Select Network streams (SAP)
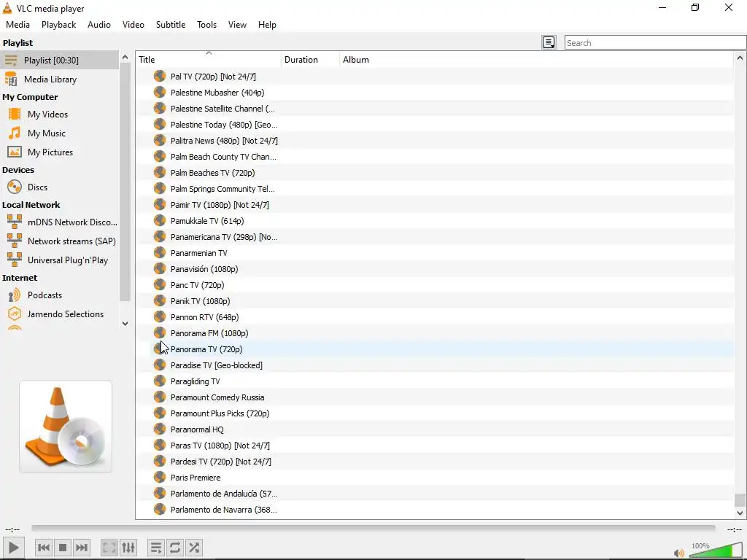 [60, 241]
